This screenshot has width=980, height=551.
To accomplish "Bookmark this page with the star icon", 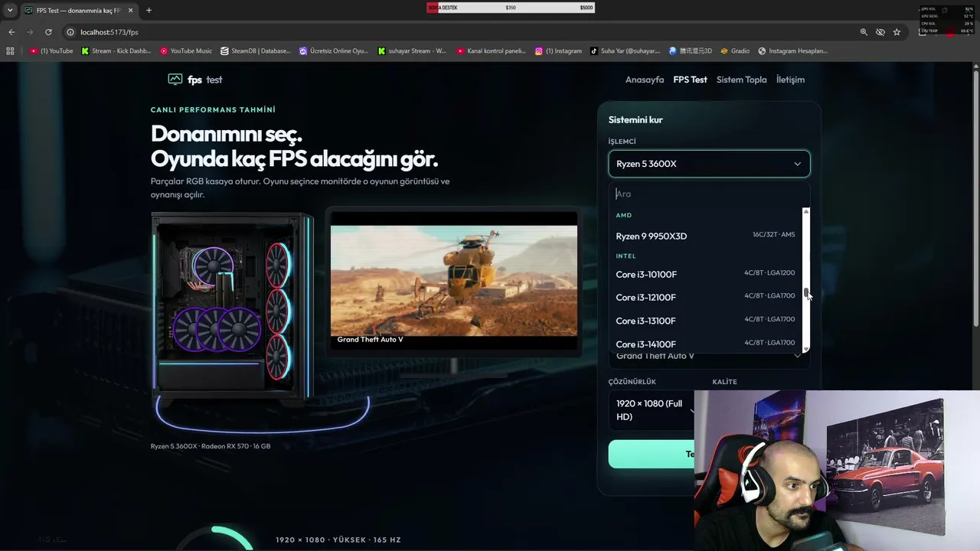I will pos(897,32).
